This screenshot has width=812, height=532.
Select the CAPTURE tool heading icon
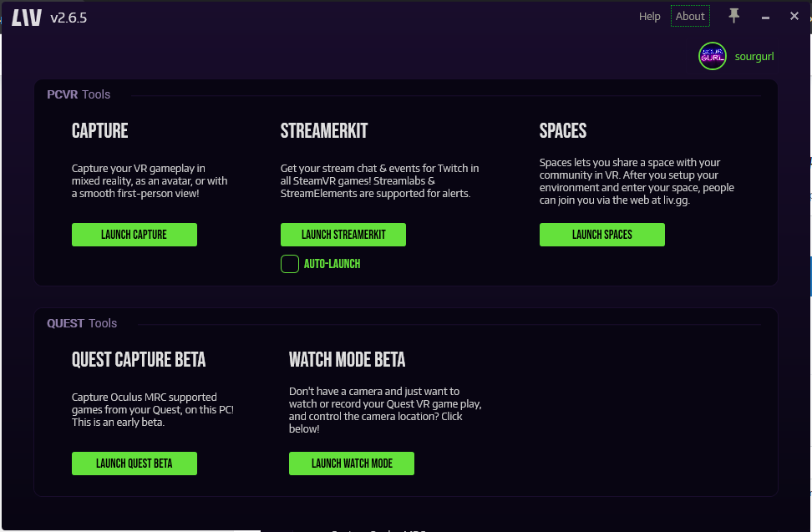(x=99, y=131)
